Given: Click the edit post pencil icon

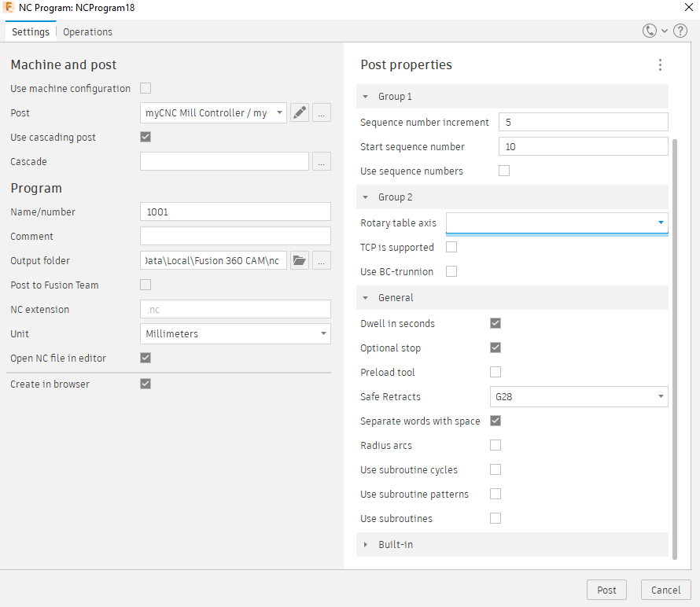Looking at the screenshot, I should [299, 113].
